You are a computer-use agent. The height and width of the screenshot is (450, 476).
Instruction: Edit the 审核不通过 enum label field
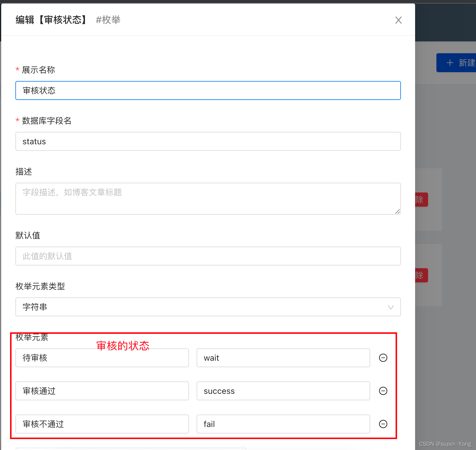(x=102, y=424)
